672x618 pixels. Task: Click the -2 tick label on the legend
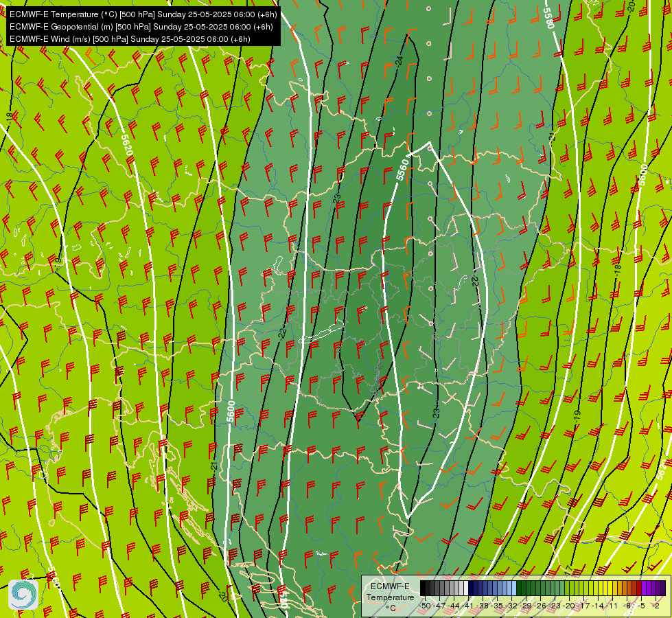(x=656, y=606)
